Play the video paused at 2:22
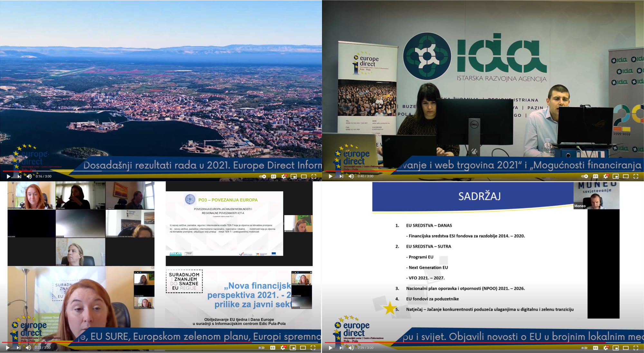 [8, 348]
